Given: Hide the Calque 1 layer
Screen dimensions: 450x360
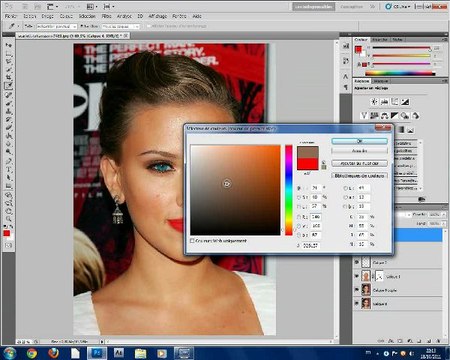Looking at the screenshot, I should [357, 276].
